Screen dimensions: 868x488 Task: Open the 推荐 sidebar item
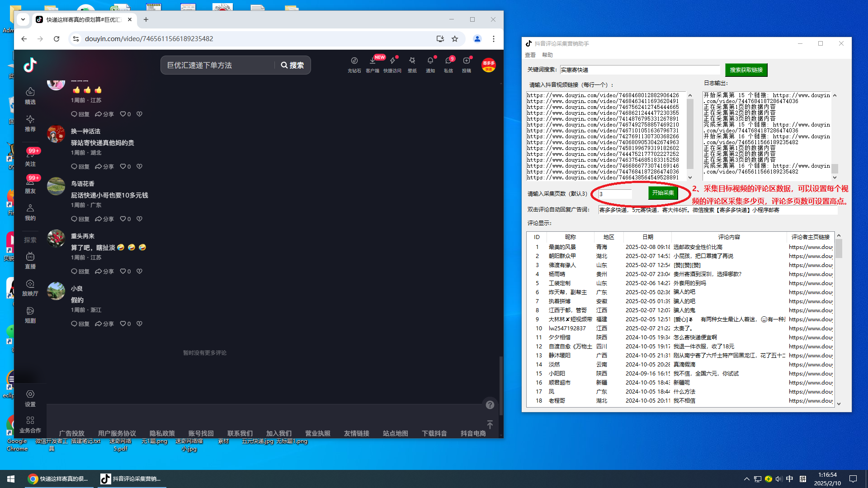30,123
